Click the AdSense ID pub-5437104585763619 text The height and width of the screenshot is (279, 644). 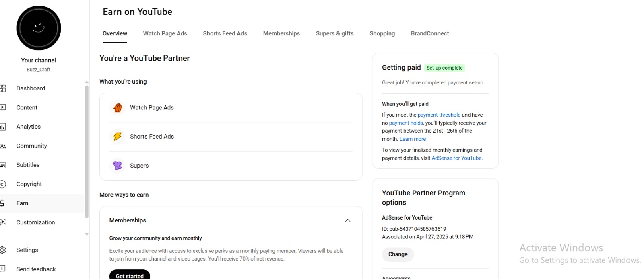pos(414,229)
